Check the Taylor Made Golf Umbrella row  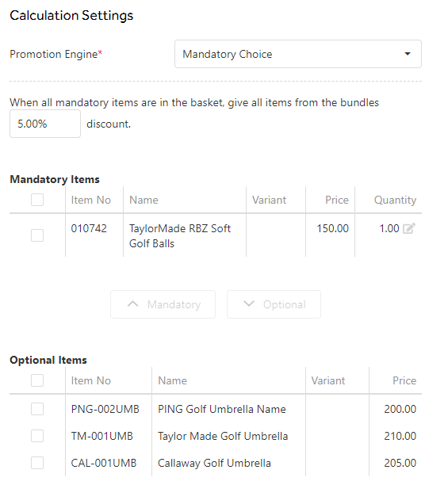(37, 436)
